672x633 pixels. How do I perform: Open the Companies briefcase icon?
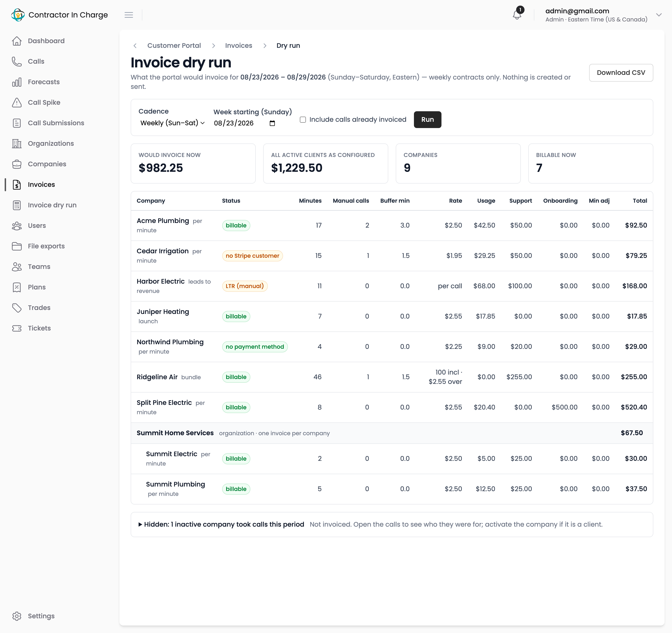(x=17, y=164)
